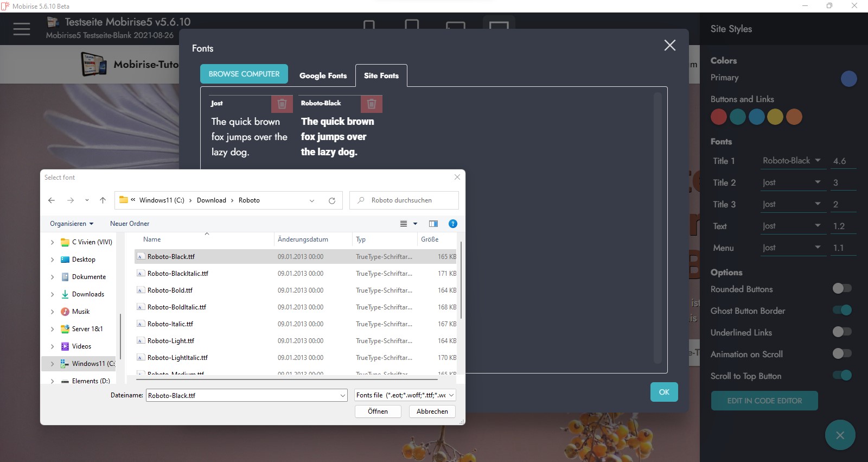Screen dimensions: 868x462
Task: Click the Mobirise site logo icon in header
Action: click(95, 64)
